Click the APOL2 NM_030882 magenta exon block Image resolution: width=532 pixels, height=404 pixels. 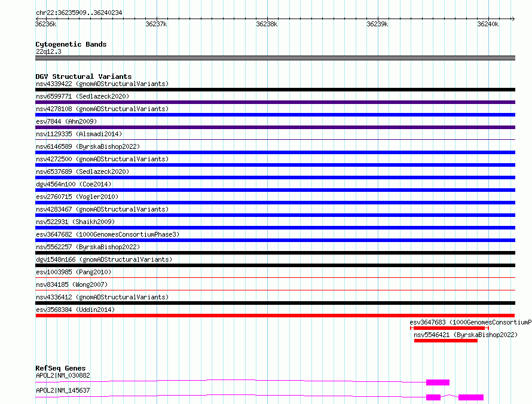coord(438,382)
